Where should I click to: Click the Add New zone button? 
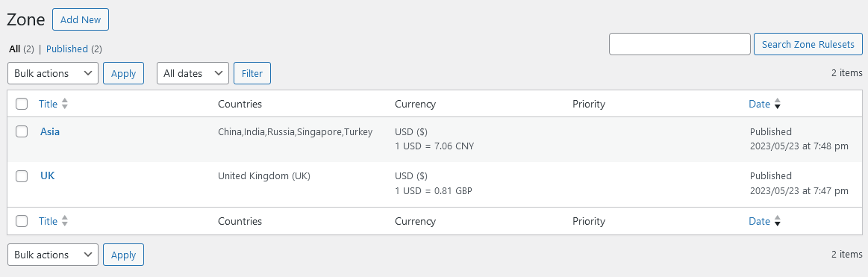click(81, 19)
